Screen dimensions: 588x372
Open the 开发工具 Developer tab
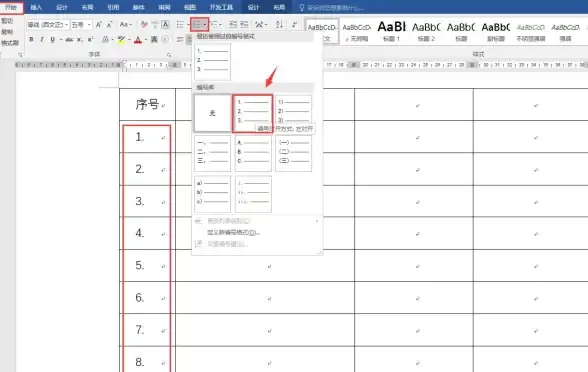click(x=221, y=7)
